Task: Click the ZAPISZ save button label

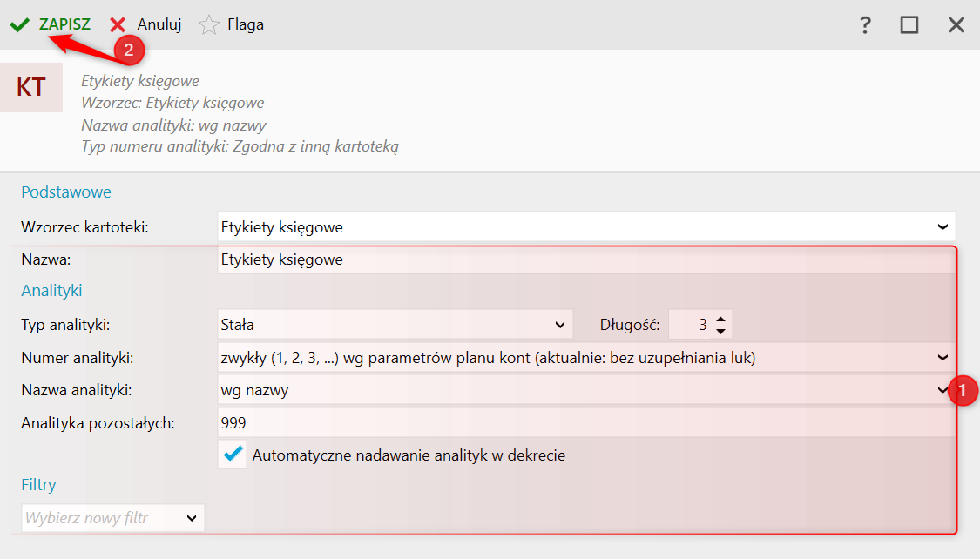Action: click(64, 24)
